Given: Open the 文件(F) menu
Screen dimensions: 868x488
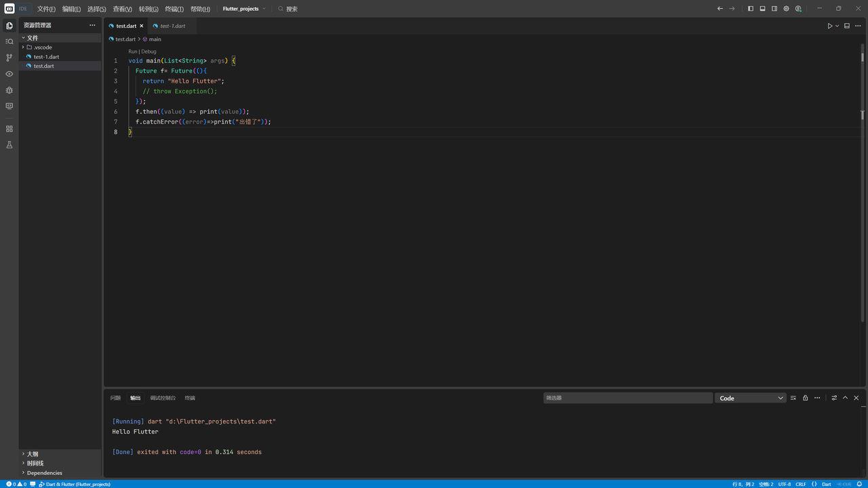Looking at the screenshot, I should pos(46,9).
